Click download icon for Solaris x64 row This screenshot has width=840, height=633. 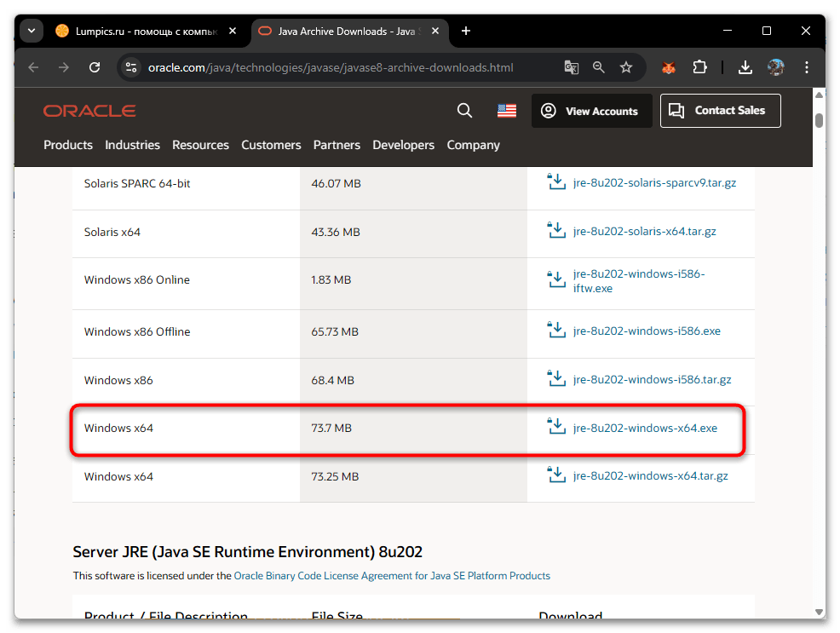pos(556,230)
